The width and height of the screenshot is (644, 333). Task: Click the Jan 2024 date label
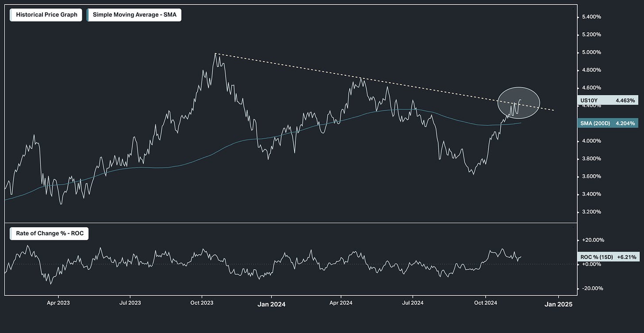(271, 304)
